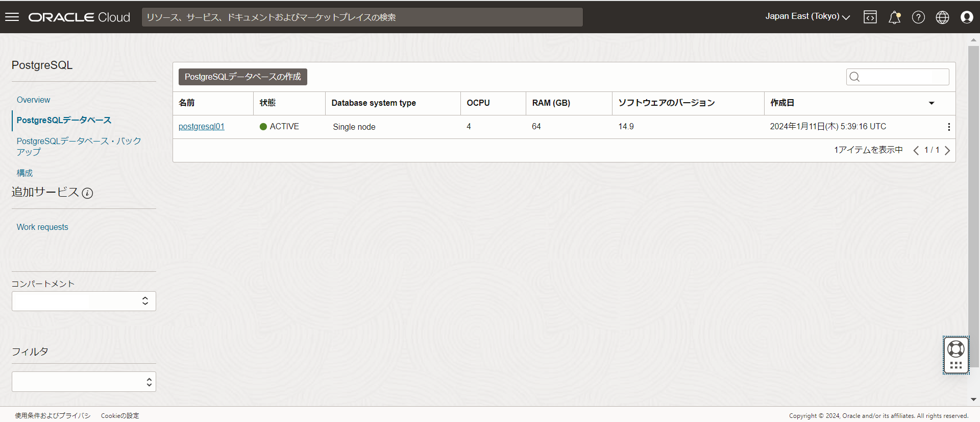Click the Oracle Cloud logo
Viewport: 980px width, 422px height.
[x=79, y=17]
